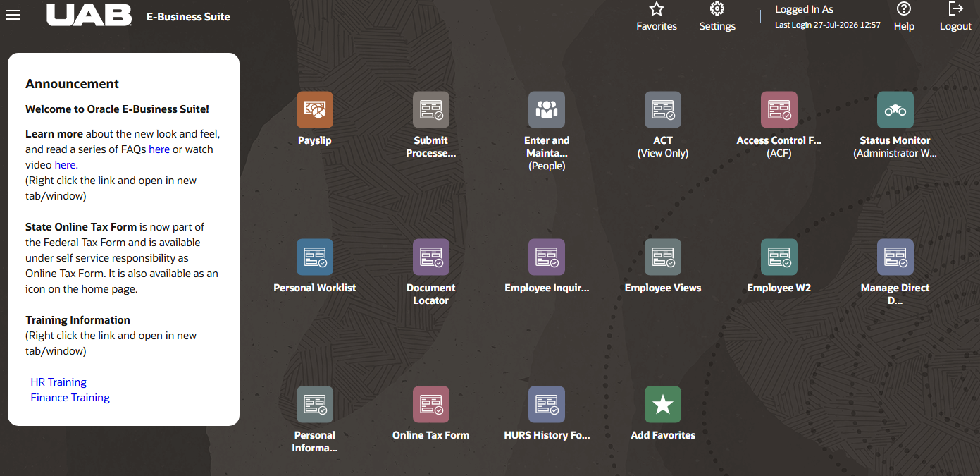Open the Access Control Form icon
The height and width of the screenshot is (476, 980).
click(779, 110)
